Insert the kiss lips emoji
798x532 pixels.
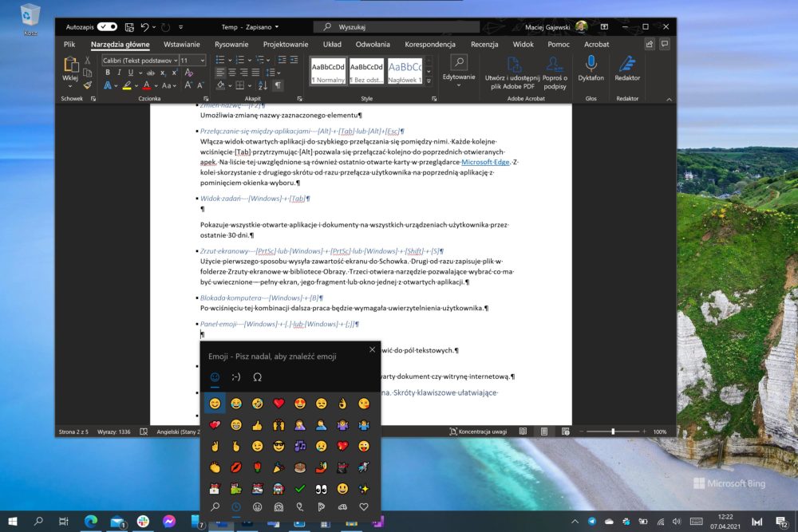click(235, 467)
